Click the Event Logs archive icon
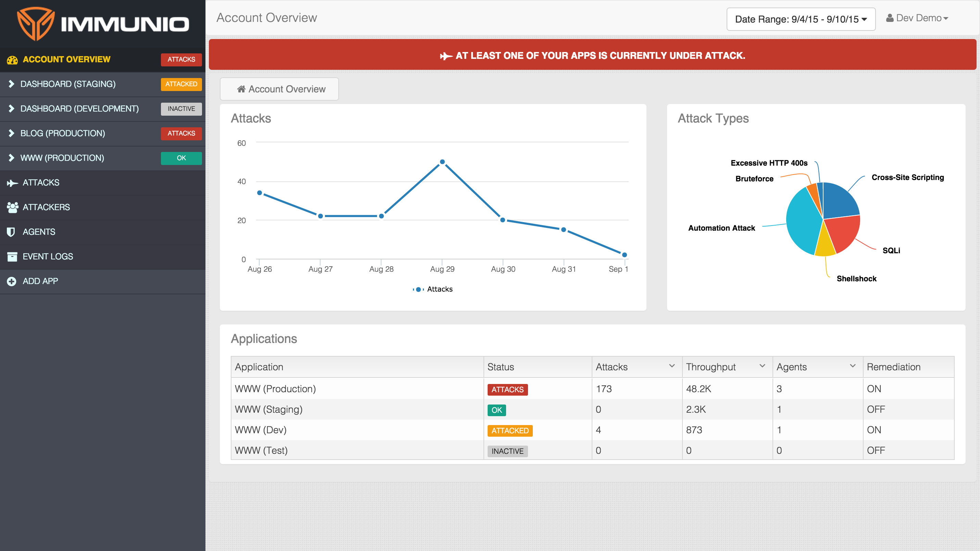The image size is (980, 551). click(x=12, y=257)
